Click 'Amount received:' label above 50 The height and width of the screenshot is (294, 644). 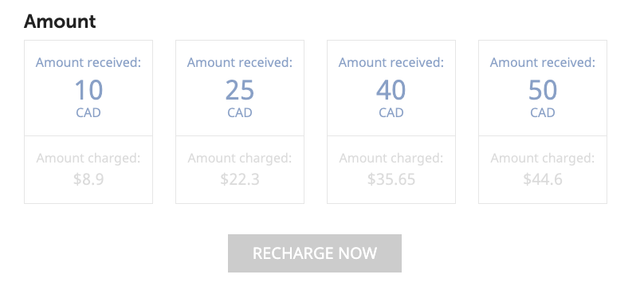pos(543,63)
